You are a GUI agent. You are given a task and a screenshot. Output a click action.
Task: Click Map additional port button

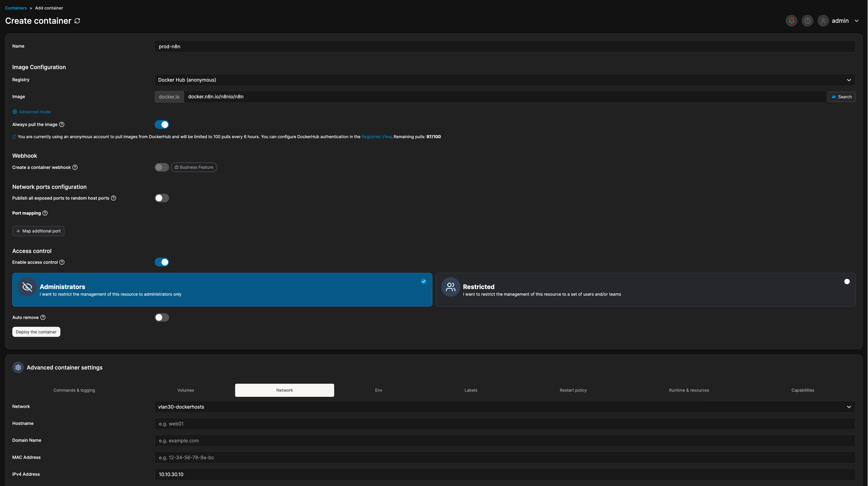click(38, 231)
